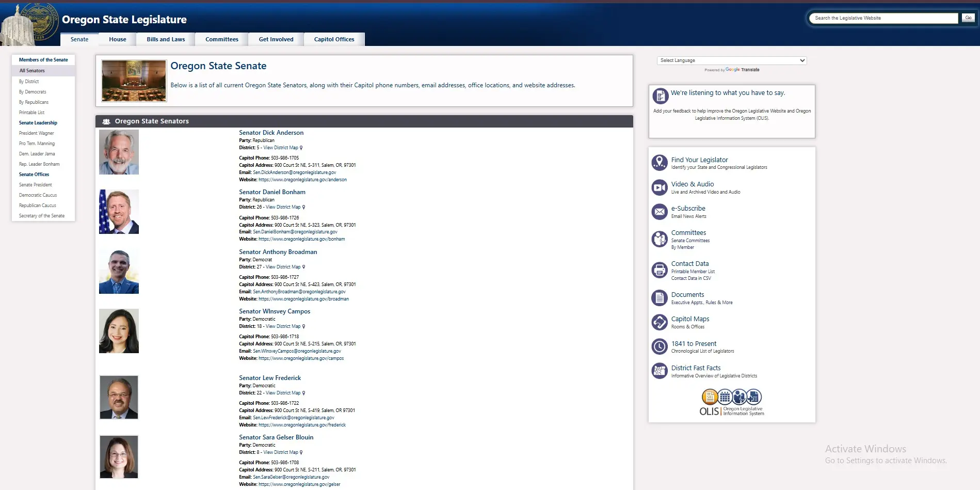Click the feedback survey icon
Image resolution: width=980 pixels, height=490 pixels.
coord(660,96)
